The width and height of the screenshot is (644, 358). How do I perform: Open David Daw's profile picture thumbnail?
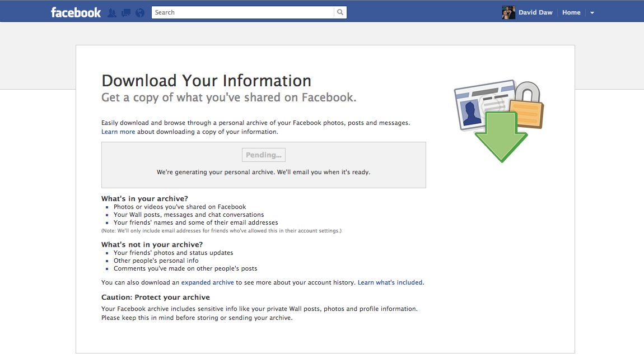(x=508, y=12)
